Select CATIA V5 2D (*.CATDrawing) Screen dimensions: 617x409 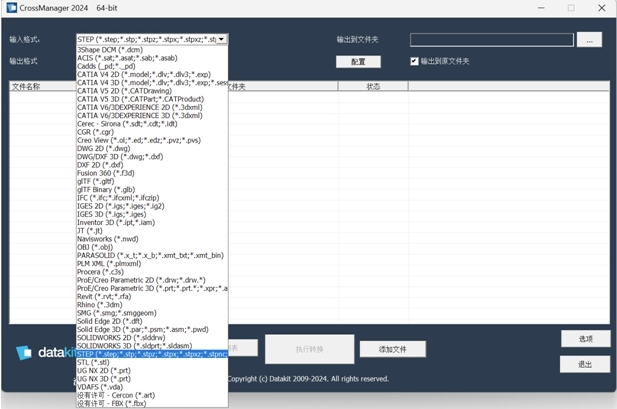pyautogui.click(x=152, y=91)
